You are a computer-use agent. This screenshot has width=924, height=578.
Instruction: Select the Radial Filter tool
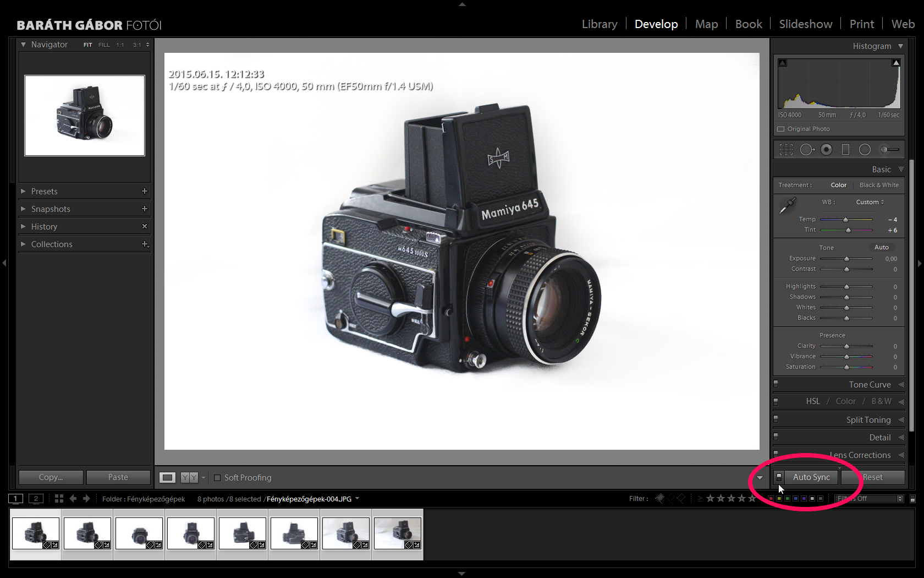[x=865, y=150]
